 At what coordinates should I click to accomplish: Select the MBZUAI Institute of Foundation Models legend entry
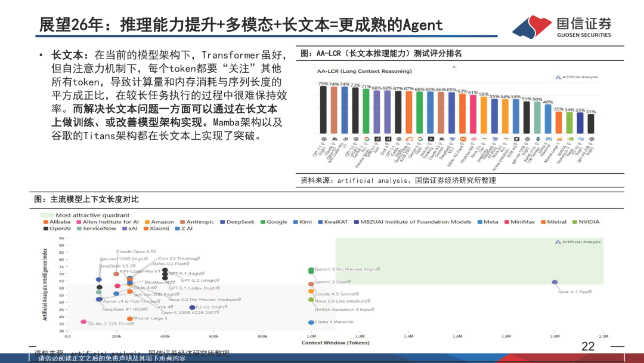coord(413,222)
